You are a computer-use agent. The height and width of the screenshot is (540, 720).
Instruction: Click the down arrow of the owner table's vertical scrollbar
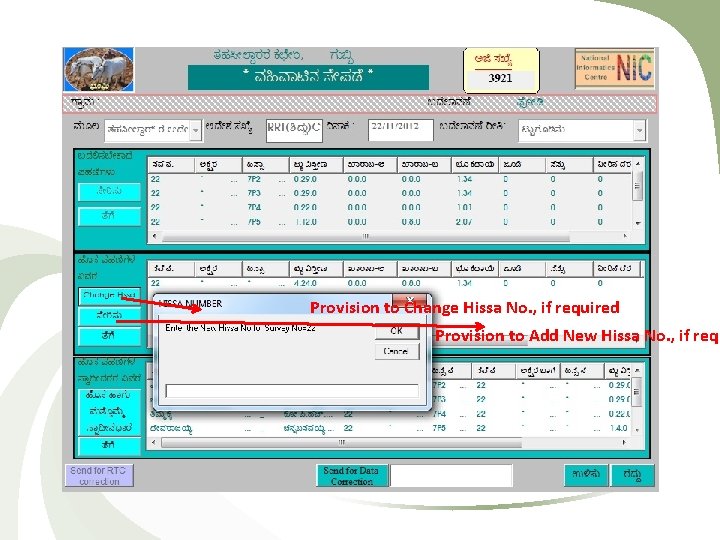click(x=637, y=430)
